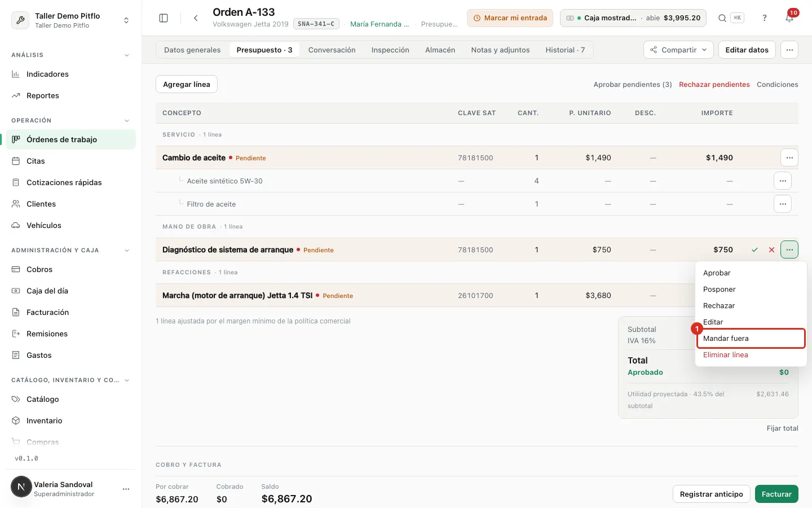Image resolution: width=812 pixels, height=508 pixels.
Task: Click the María Fernanda customer link
Action: coord(379,24)
